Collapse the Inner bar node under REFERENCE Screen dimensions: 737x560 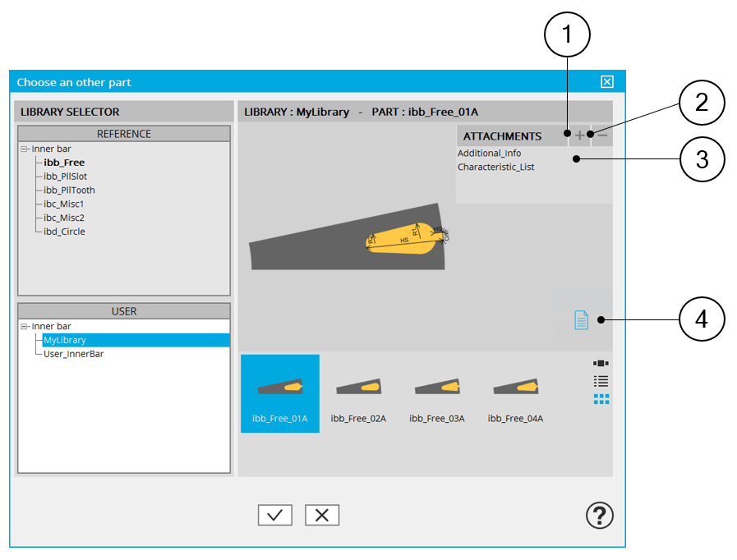[25, 149]
